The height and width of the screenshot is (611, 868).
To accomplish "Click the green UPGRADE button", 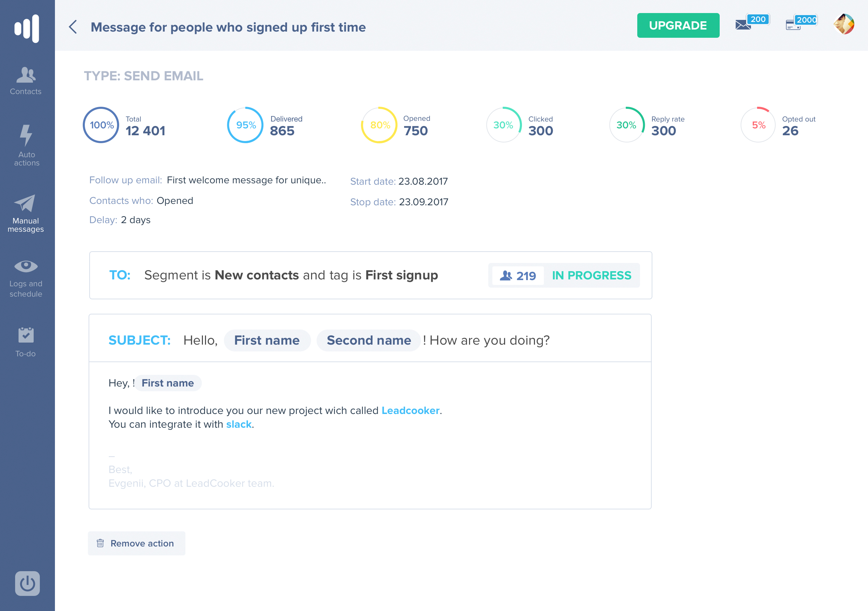I will tap(678, 25).
